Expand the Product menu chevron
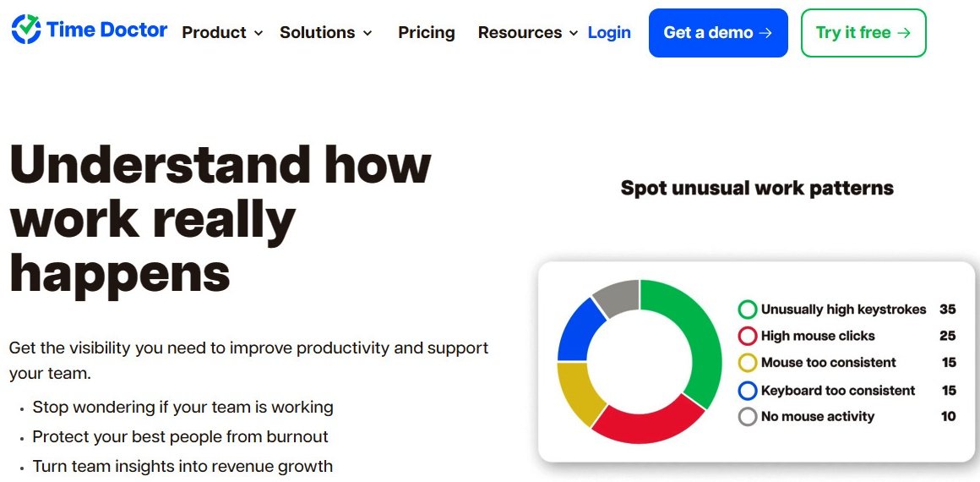This screenshot has height=482, width=980. coord(259,33)
